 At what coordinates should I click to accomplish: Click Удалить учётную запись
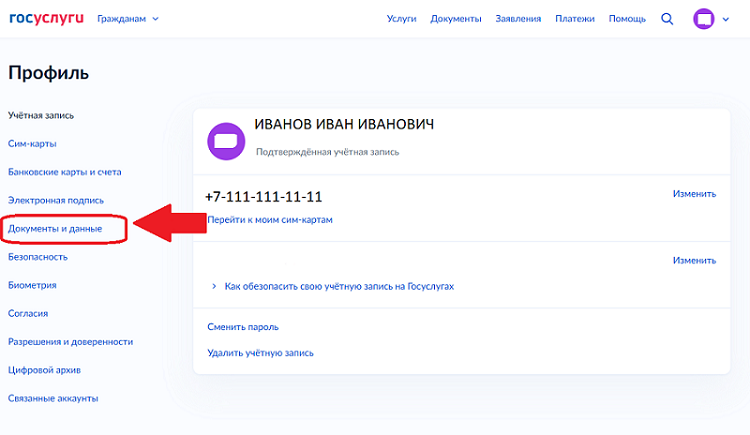260,353
